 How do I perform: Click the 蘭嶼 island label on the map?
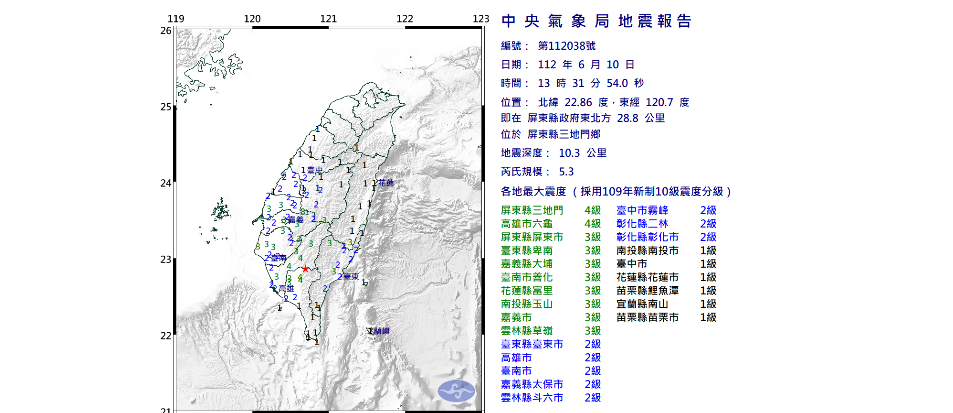(x=381, y=331)
